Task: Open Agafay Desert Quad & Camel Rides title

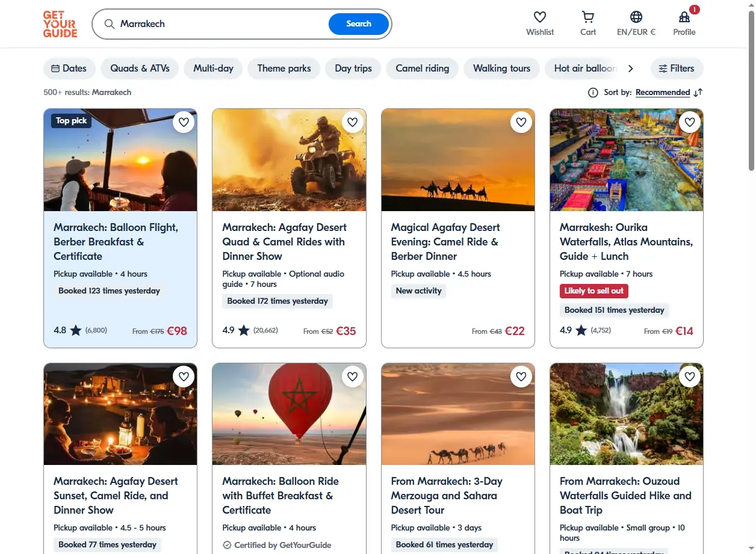Action: pyautogui.click(x=284, y=242)
